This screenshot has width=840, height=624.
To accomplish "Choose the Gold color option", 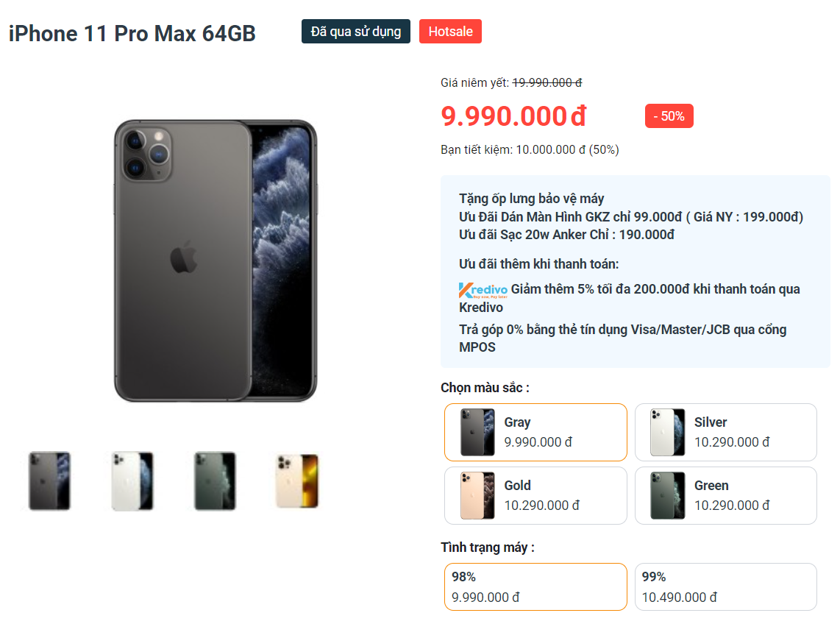I will tap(535, 495).
